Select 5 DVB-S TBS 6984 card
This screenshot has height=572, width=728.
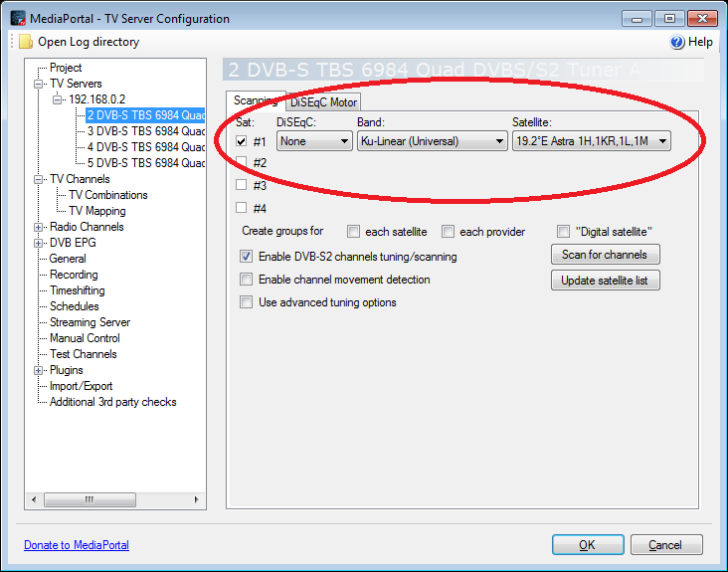145,163
